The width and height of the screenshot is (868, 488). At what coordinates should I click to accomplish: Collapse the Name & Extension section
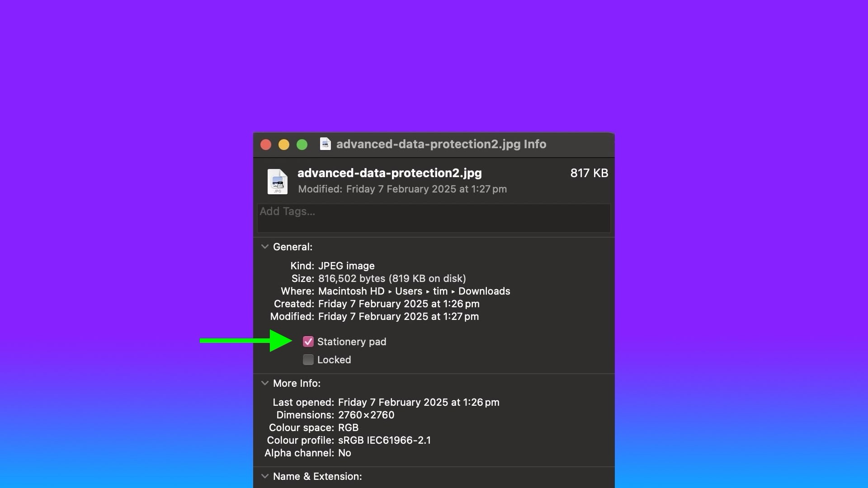265,476
